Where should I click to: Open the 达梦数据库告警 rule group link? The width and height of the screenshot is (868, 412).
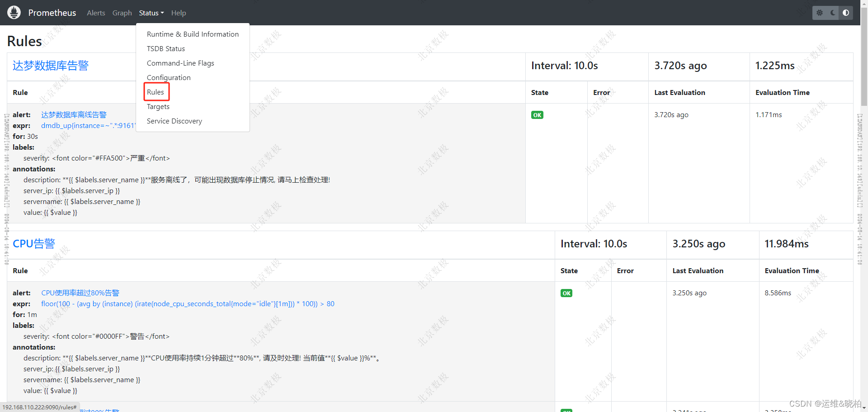click(x=51, y=66)
